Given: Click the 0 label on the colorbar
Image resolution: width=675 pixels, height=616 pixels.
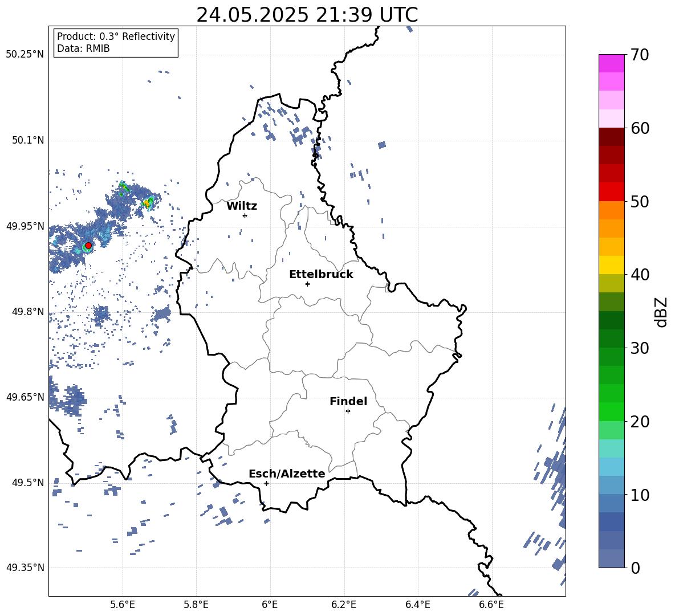Looking at the screenshot, I should pos(635,568).
